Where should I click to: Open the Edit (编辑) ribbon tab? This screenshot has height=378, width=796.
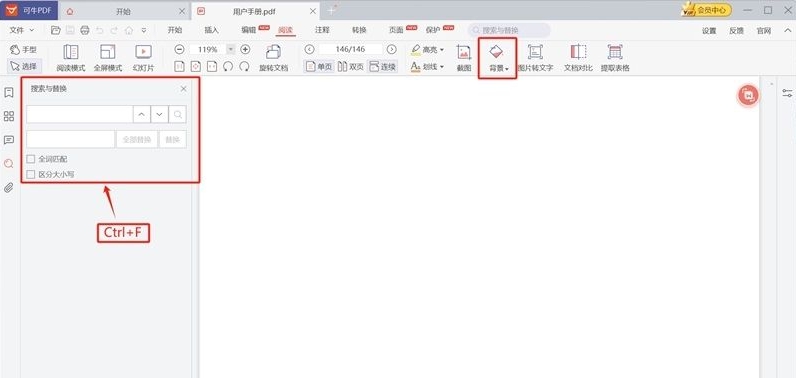tap(249, 30)
